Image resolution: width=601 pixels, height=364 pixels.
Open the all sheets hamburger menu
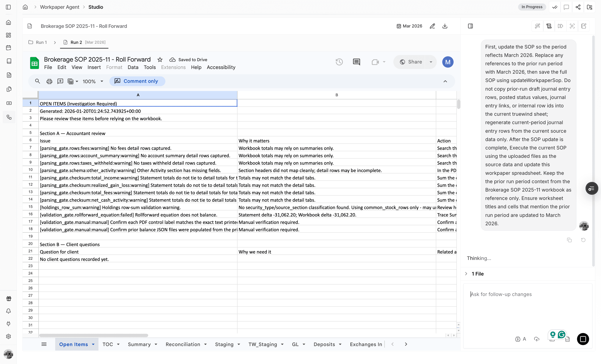[44, 344]
